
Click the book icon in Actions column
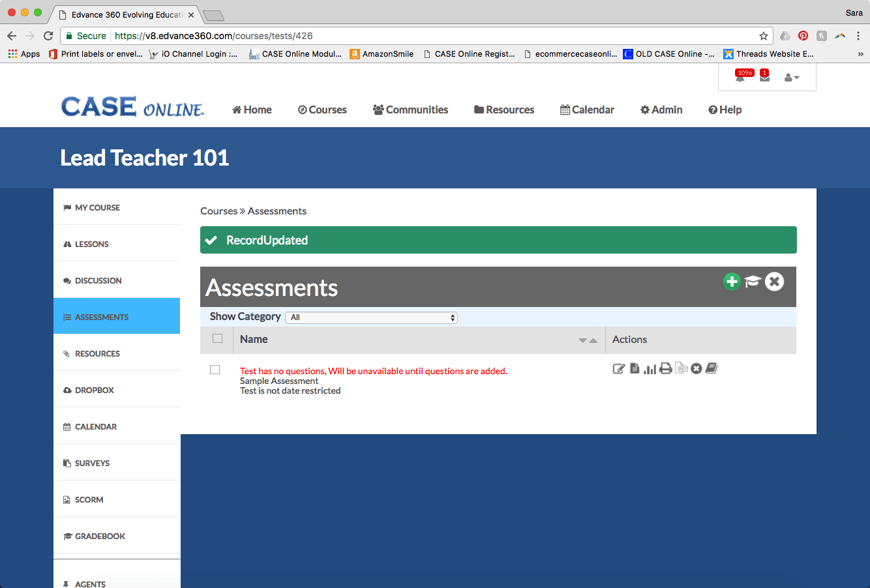pos(712,369)
